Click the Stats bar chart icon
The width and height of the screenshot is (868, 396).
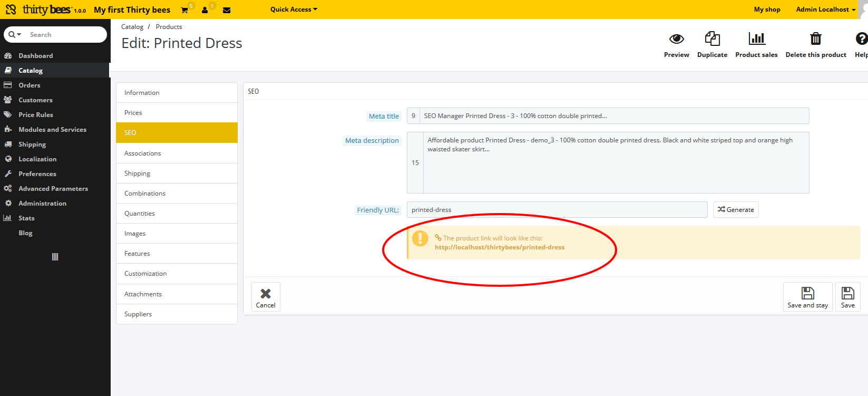coord(8,218)
